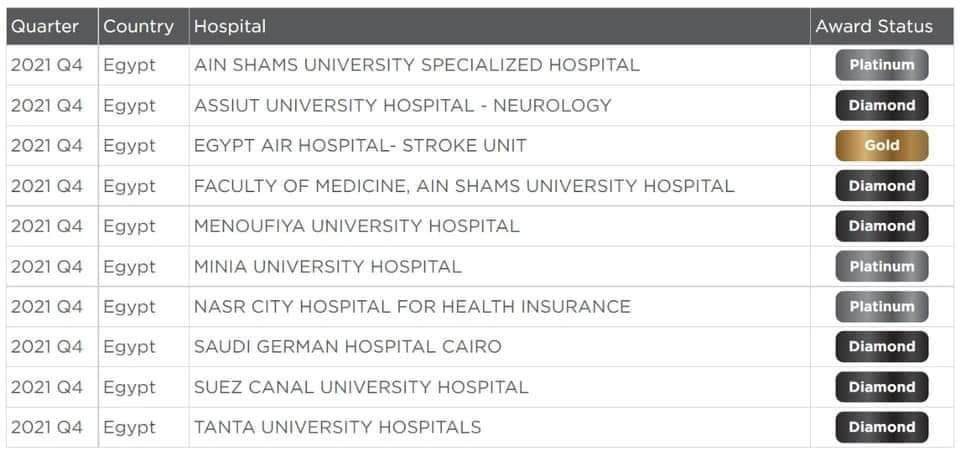Click the Egypt cell in Minia row
This screenshot has width=960, height=456.
(129, 267)
